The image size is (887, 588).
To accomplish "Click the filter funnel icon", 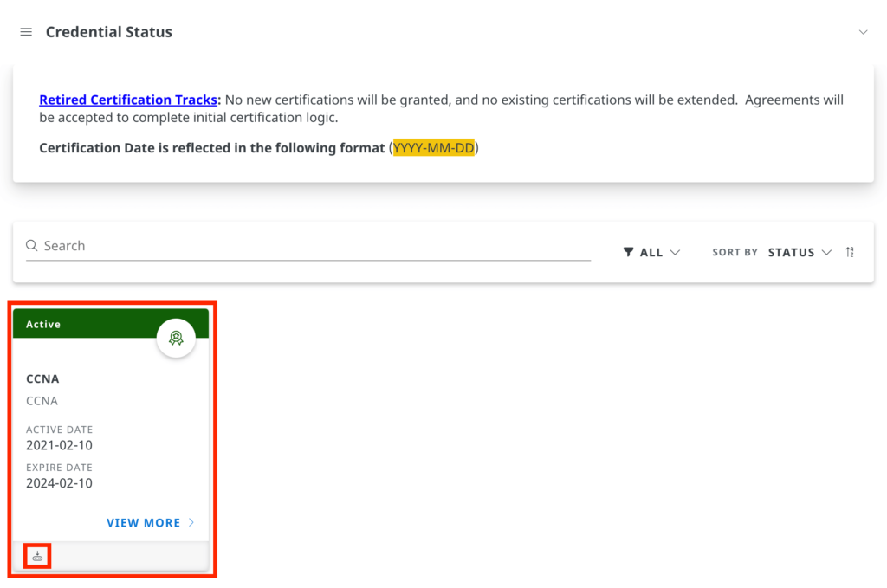I will coord(628,252).
